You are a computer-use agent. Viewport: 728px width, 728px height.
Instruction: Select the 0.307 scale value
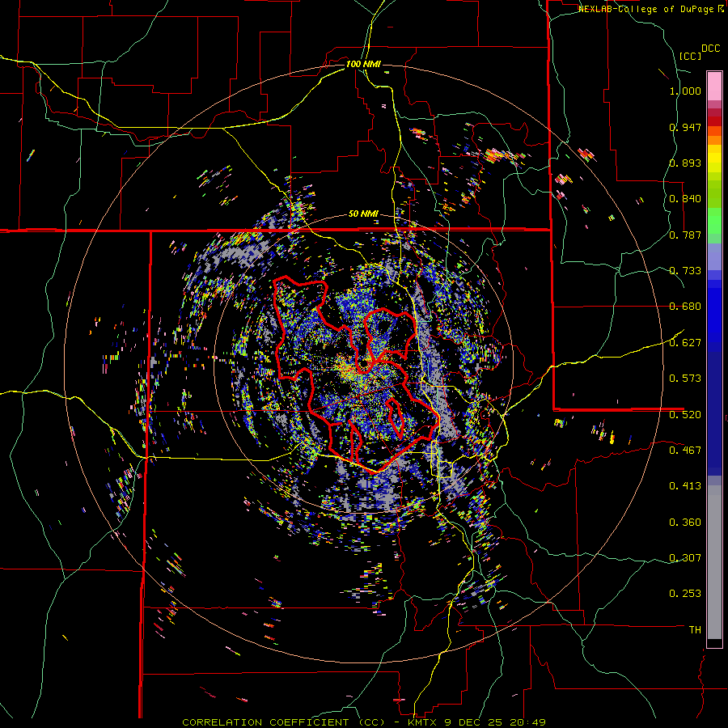[685, 557]
